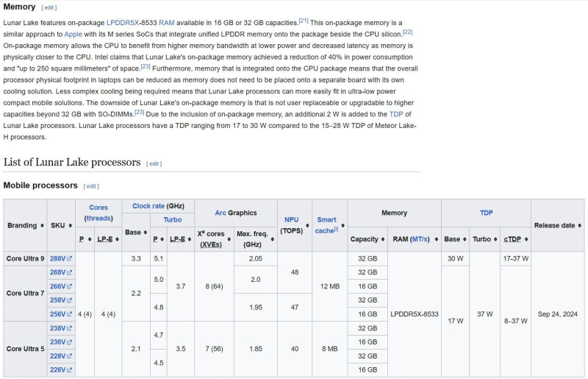Edit the Mobile processors section
Image resolution: width=588 pixels, height=379 pixels.
[91, 186]
